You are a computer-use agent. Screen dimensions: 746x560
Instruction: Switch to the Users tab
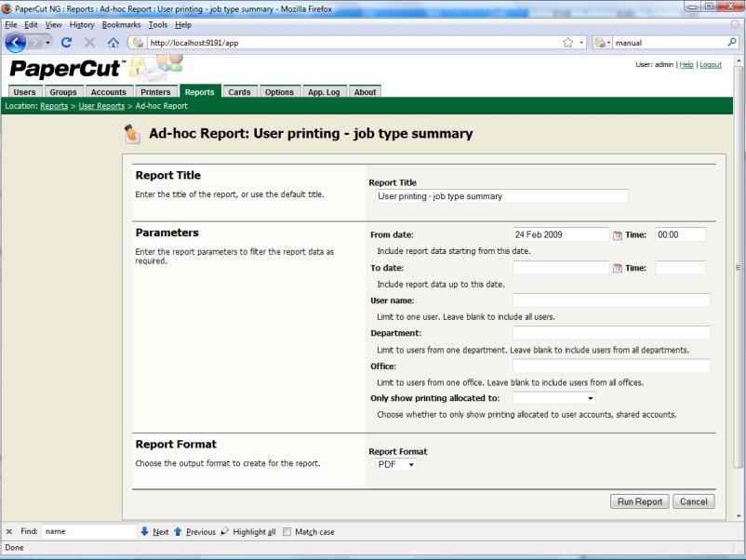[25, 92]
